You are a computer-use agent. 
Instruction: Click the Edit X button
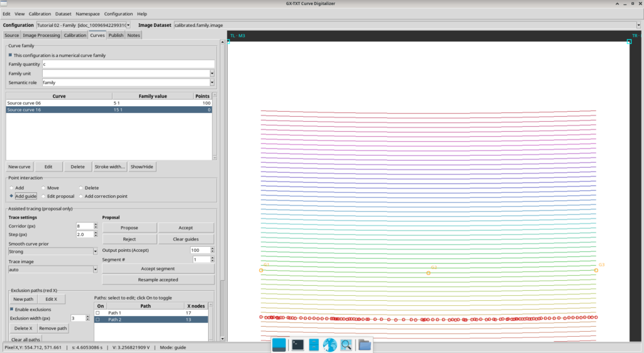(52, 299)
